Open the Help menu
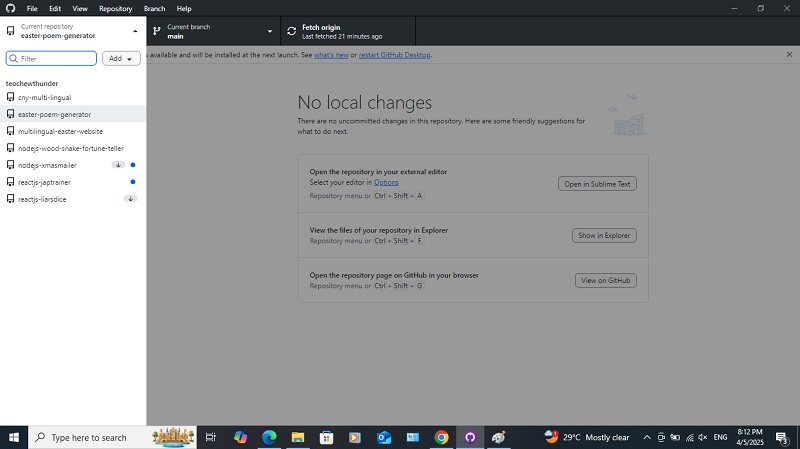This screenshot has width=800, height=449. [x=184, y=9]
